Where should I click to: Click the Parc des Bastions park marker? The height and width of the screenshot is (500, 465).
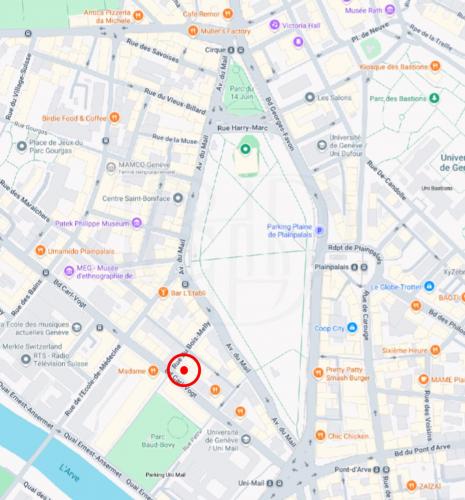point(434,98)
